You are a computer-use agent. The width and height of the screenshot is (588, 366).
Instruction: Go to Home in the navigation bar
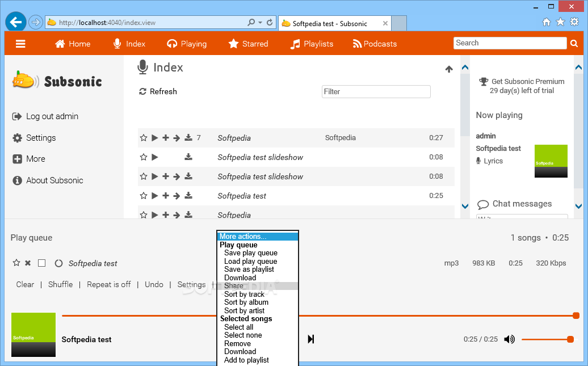pos(73,44)
